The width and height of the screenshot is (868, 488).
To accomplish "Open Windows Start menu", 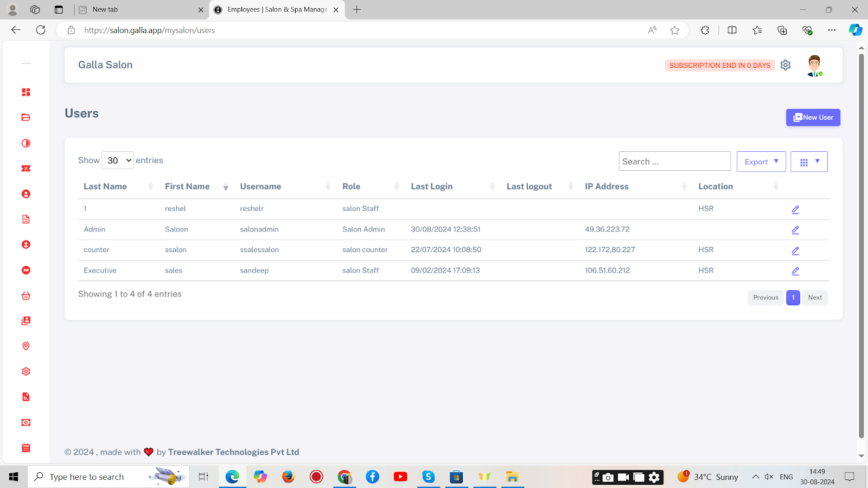I will click(14, 477).
